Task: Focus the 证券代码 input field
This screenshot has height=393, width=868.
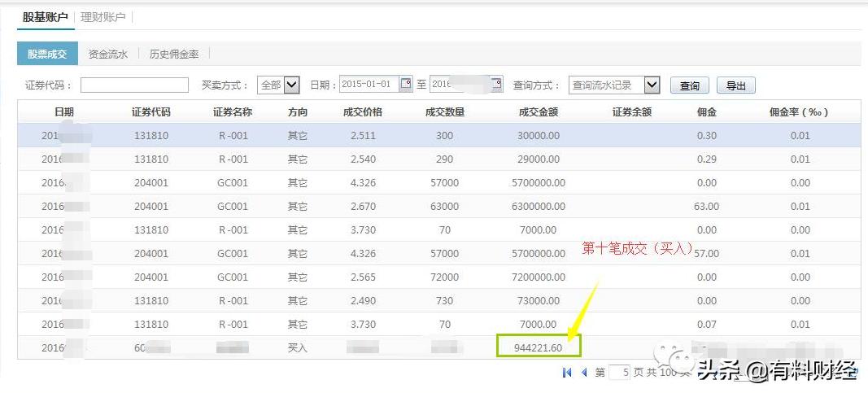Action: click(x=134, y=85)
